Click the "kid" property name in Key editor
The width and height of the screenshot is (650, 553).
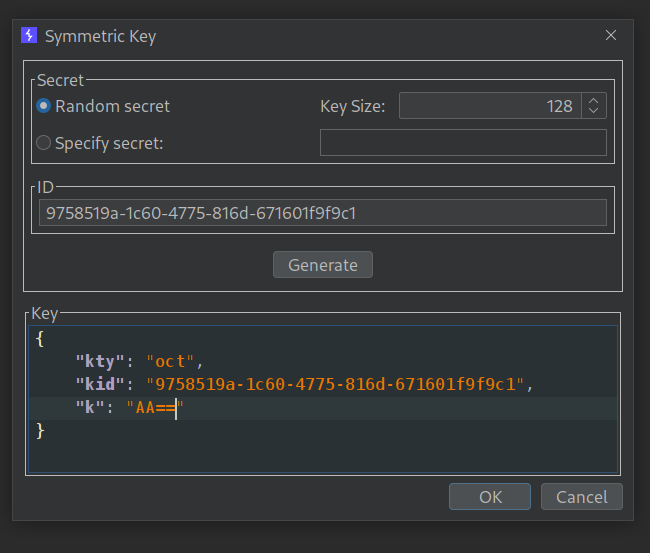[x=101, y=384]
